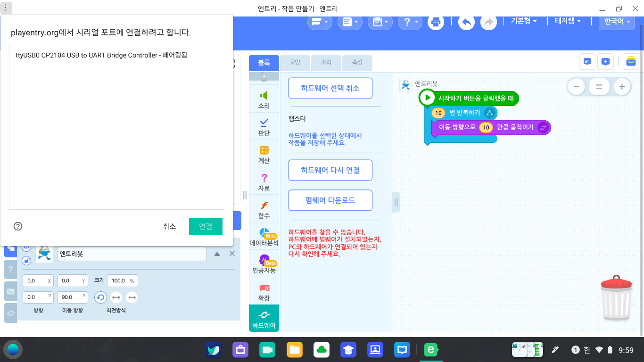Viewport: 644px width, 362px height.
Task: Click the 엔트리봇 object name field
Action: coord(132,254)
